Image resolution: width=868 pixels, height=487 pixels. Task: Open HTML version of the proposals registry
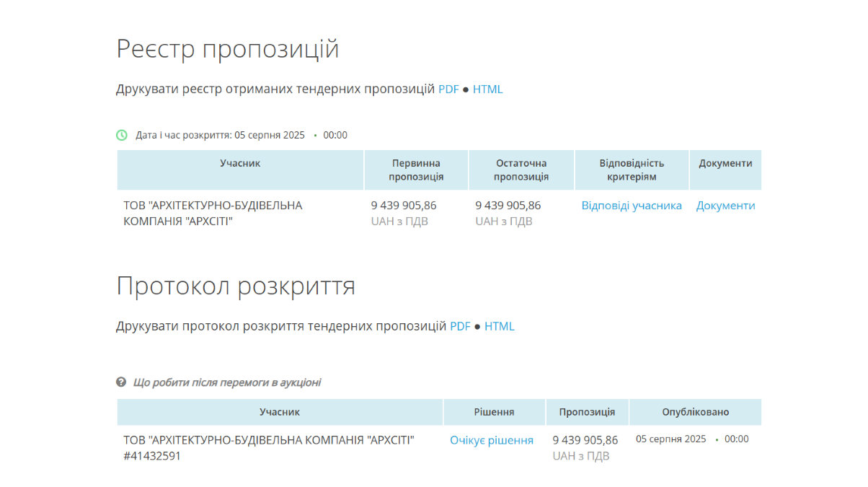pos(488,89)
